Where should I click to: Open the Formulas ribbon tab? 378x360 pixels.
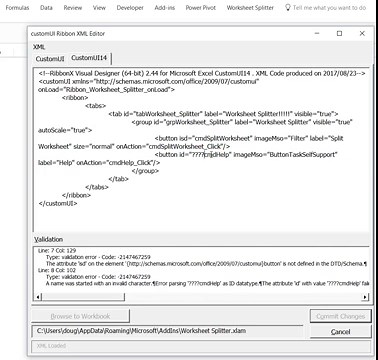[17, 7]
